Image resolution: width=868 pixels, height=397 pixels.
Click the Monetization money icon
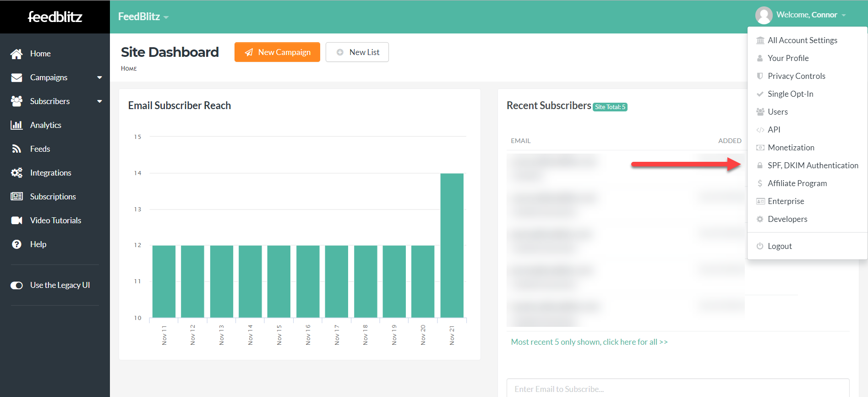pos(760,148)
